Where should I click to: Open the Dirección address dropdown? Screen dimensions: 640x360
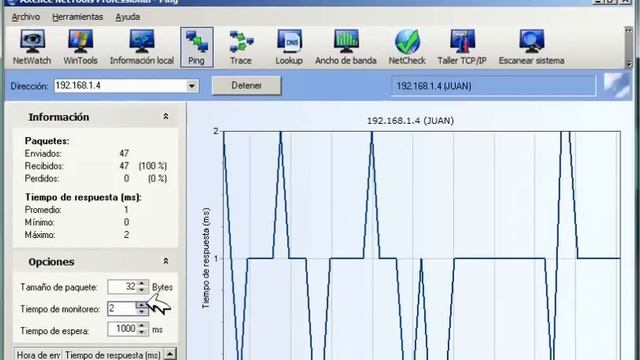click(192, 86)
